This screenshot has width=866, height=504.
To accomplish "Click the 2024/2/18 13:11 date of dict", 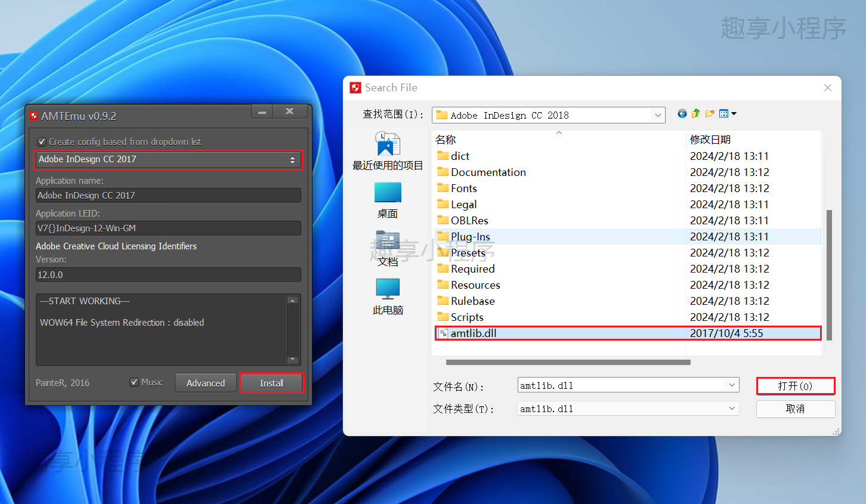I will 729,156.
